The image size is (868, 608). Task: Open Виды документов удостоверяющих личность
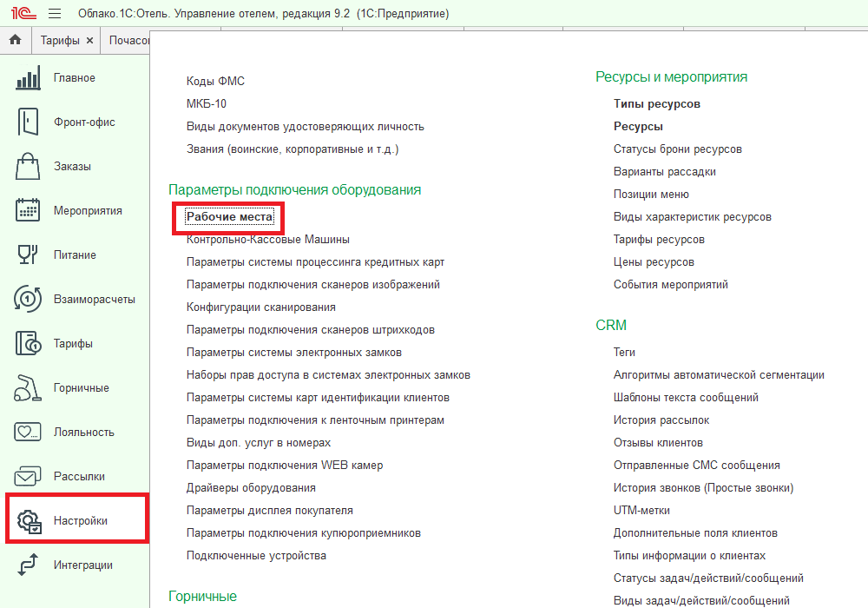tap(305, 127)
